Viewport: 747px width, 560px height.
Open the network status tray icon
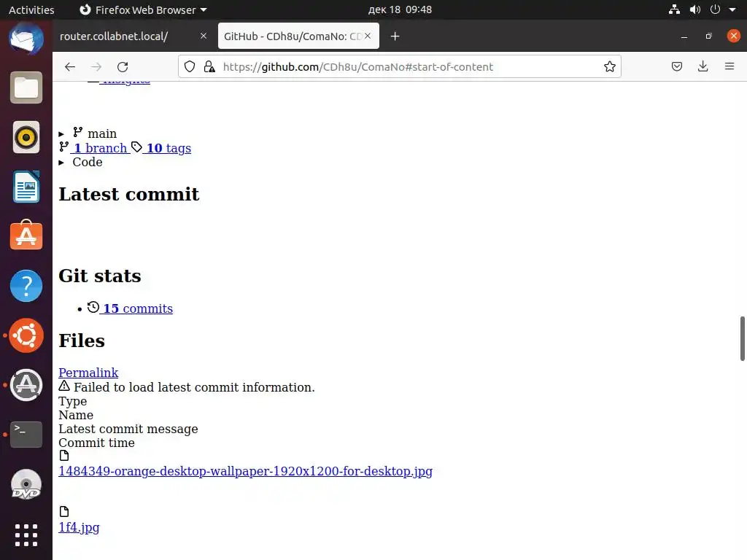[x=674, y=9]
